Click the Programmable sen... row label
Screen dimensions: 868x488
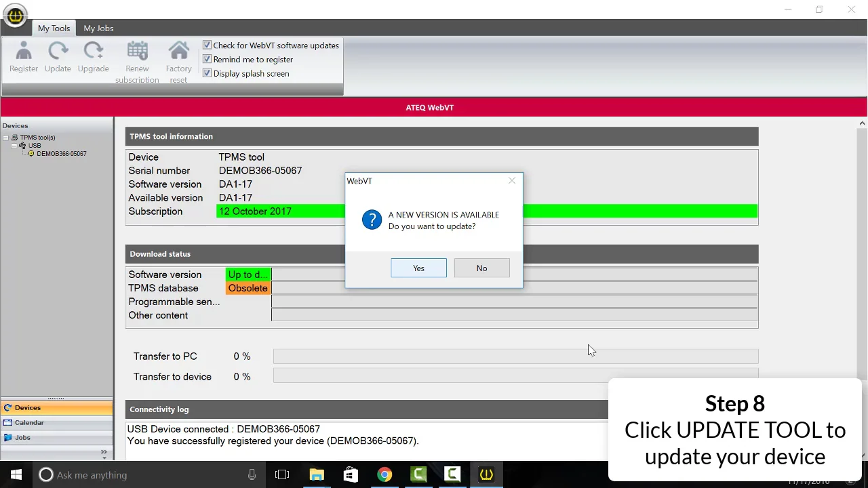click(174, 302)
